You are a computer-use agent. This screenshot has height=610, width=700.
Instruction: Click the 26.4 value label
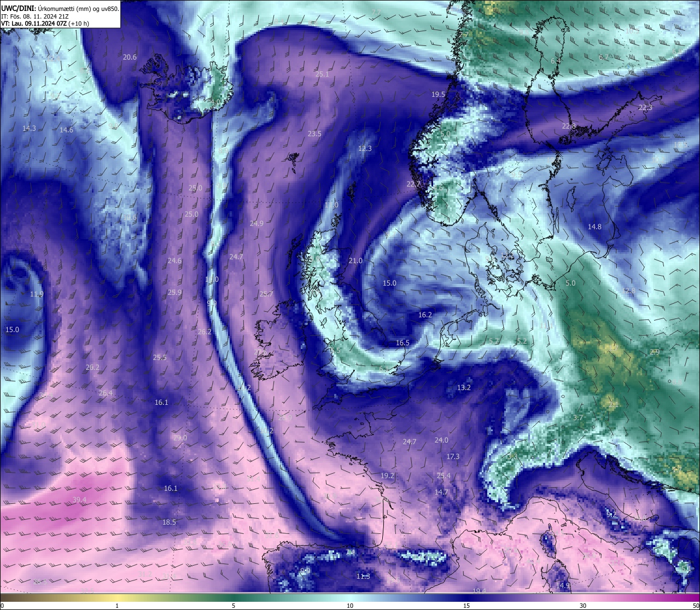pyautogui.click(x=106, y=393)
